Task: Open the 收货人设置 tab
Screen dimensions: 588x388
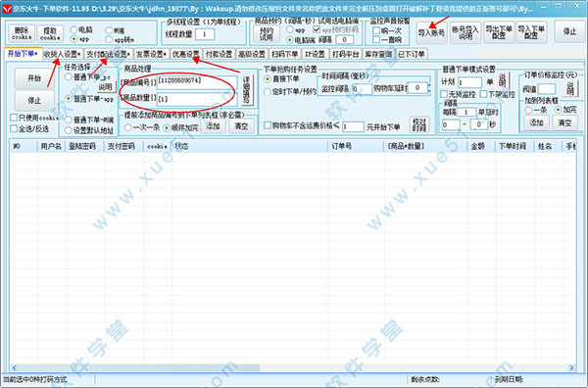Action: pyautogui.click(x=62, y=54)
